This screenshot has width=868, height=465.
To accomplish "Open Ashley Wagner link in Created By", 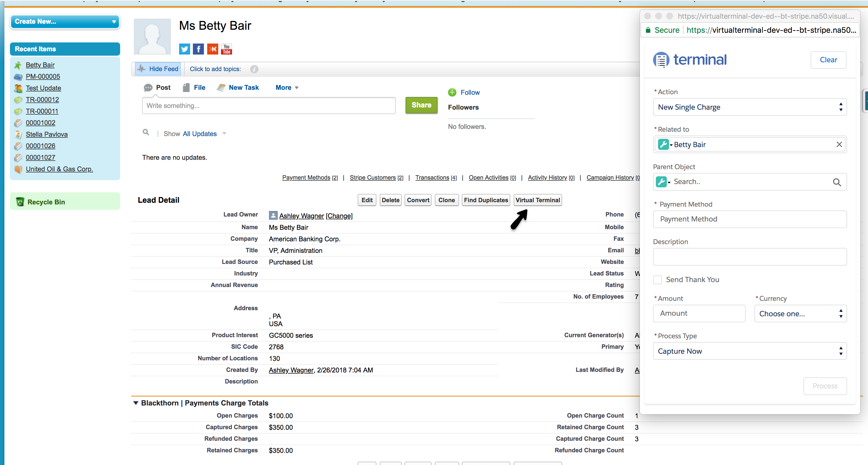I will coord(291,370).
